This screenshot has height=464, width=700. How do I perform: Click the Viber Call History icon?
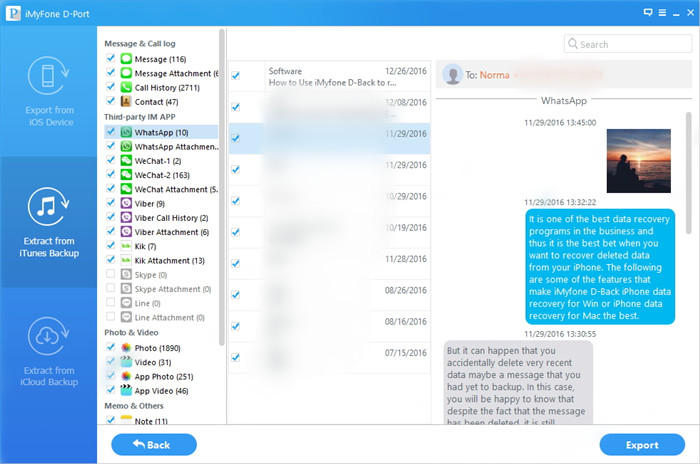click(x=126, y=218)
